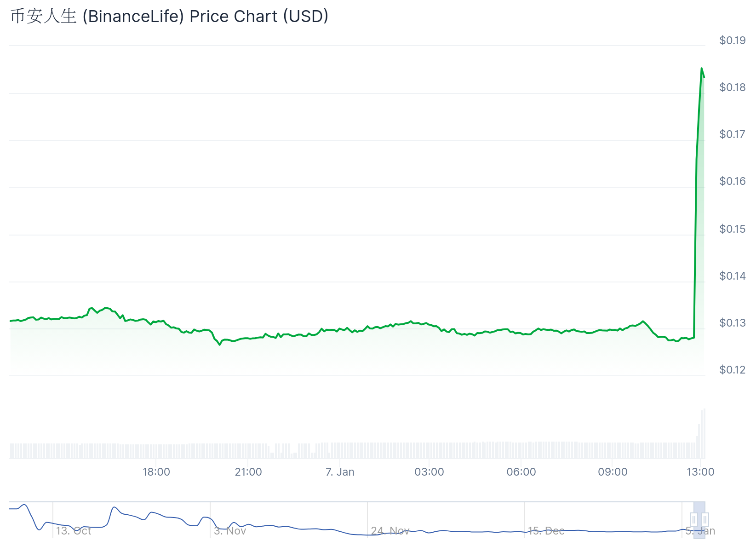Click the tallest volume bar at far right
The image size is (756, 552).
(704, 433)
